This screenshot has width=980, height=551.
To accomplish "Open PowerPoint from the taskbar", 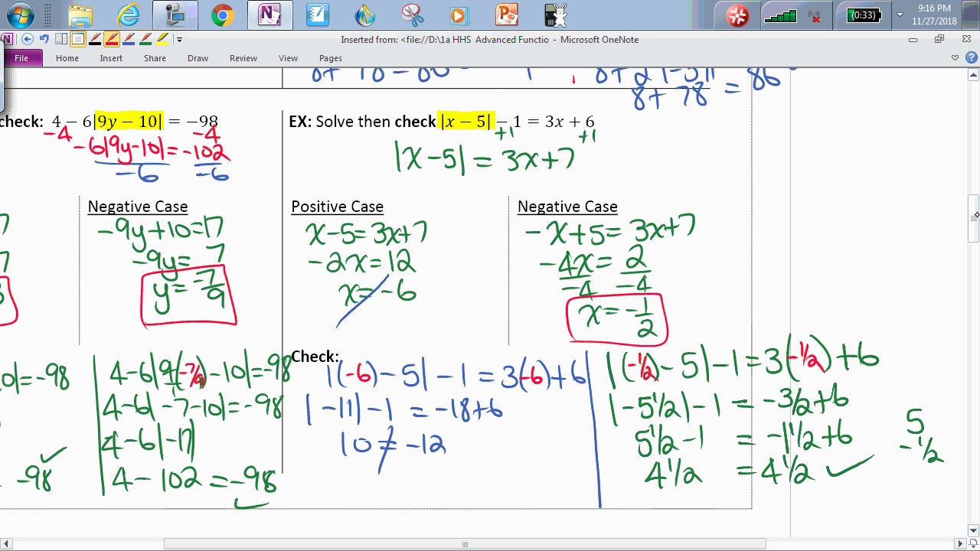I will [507, 15].
